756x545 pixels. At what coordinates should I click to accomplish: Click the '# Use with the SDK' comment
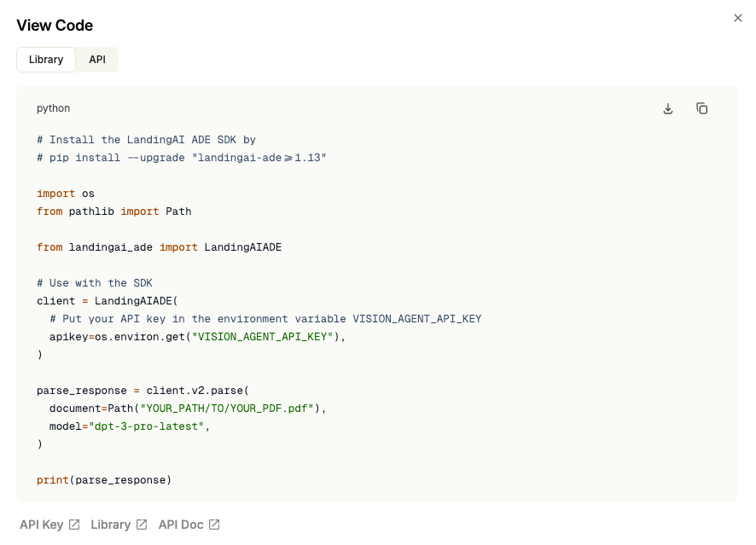(x=95, y=283)
